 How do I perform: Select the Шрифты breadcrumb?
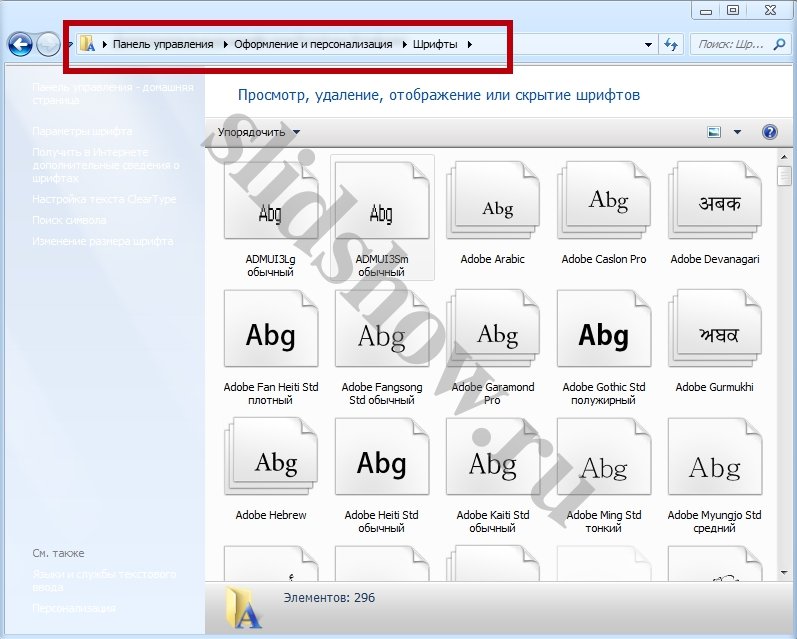(x=435, y=44)
